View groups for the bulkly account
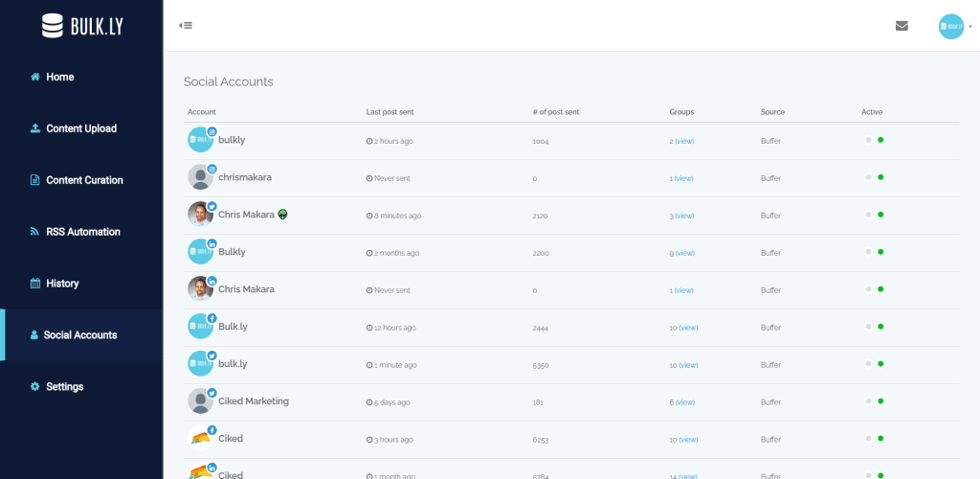The height and width of the screenshot is (479, 980). click(684, 141)
